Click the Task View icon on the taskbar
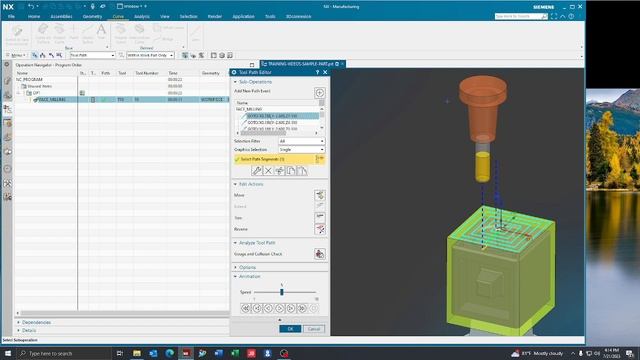Viewport: 640px width, 360px height. point(120,353)
